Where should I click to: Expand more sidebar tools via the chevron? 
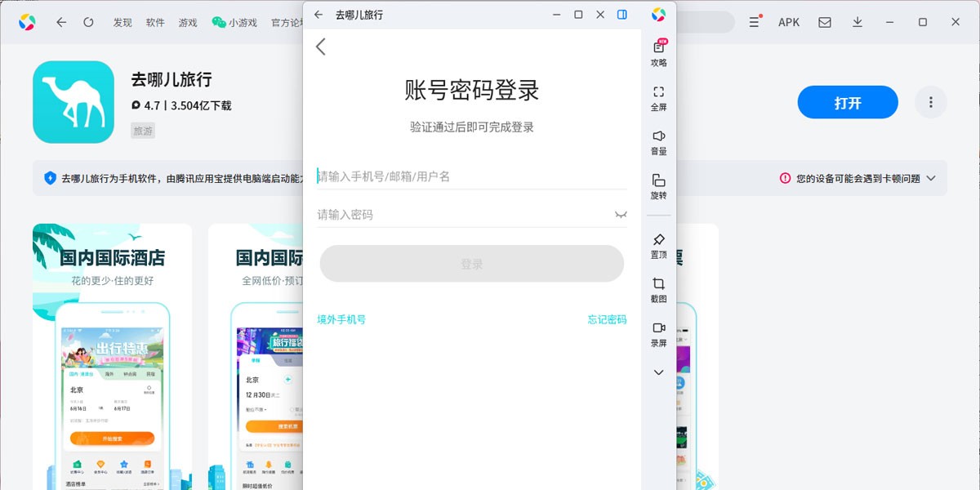coord(658,372)
